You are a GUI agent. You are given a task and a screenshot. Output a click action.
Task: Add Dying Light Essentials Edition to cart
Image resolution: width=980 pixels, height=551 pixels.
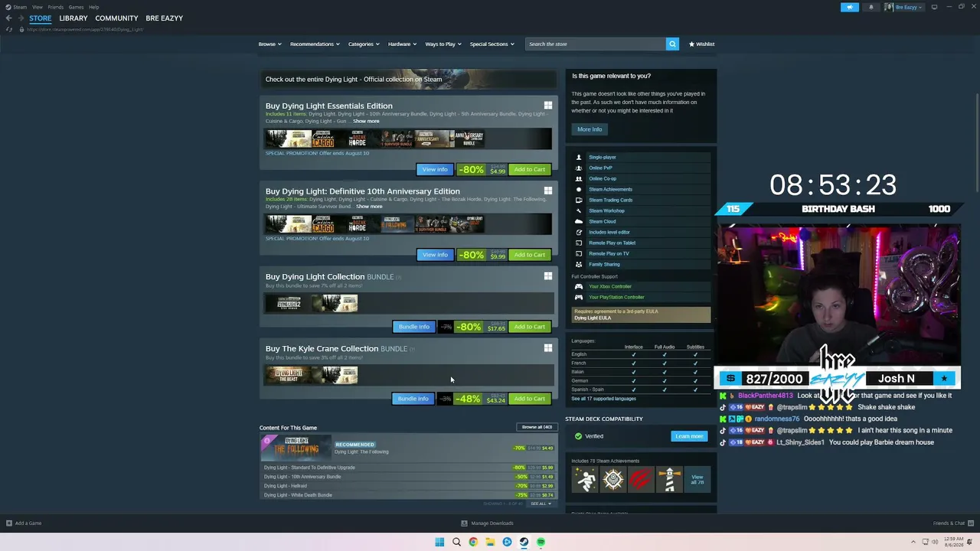tap(530, 169)
